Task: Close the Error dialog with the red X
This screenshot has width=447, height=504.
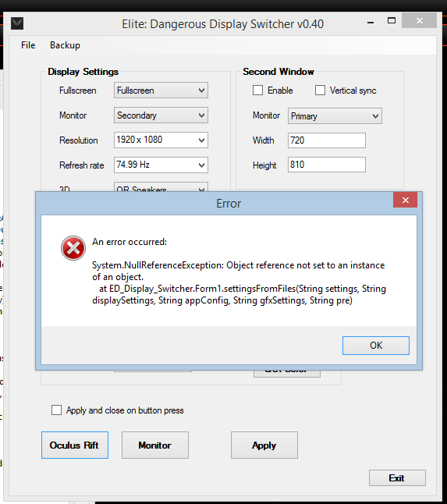Action: [405, 200]
